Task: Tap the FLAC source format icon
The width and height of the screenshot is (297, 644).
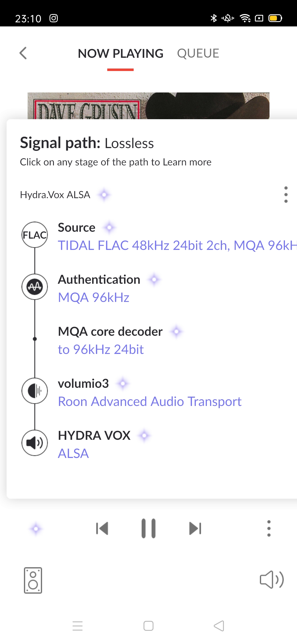Action: click(x=35, y=235)
